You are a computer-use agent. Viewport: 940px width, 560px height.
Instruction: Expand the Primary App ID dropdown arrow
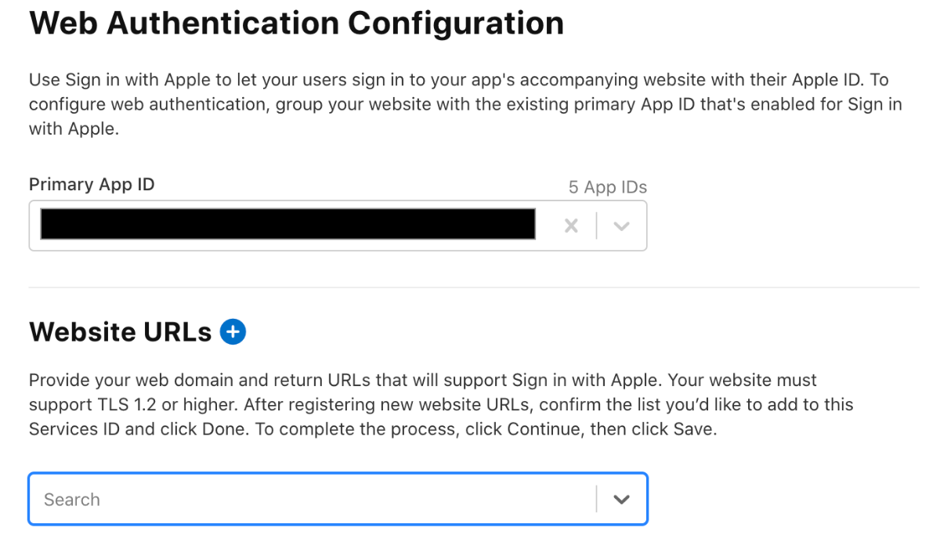621,226
